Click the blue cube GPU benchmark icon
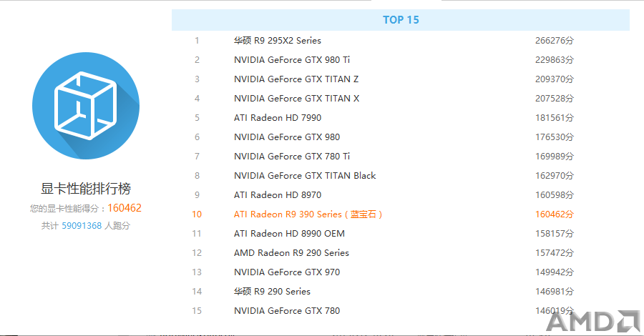The width and height of the screenshot is (644, 336). (x=86, y=106)
